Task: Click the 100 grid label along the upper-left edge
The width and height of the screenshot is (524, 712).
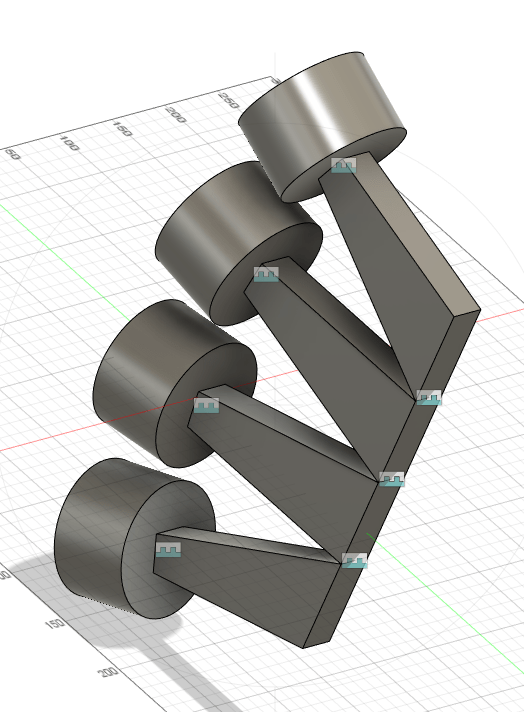Action: pos(69,143)
